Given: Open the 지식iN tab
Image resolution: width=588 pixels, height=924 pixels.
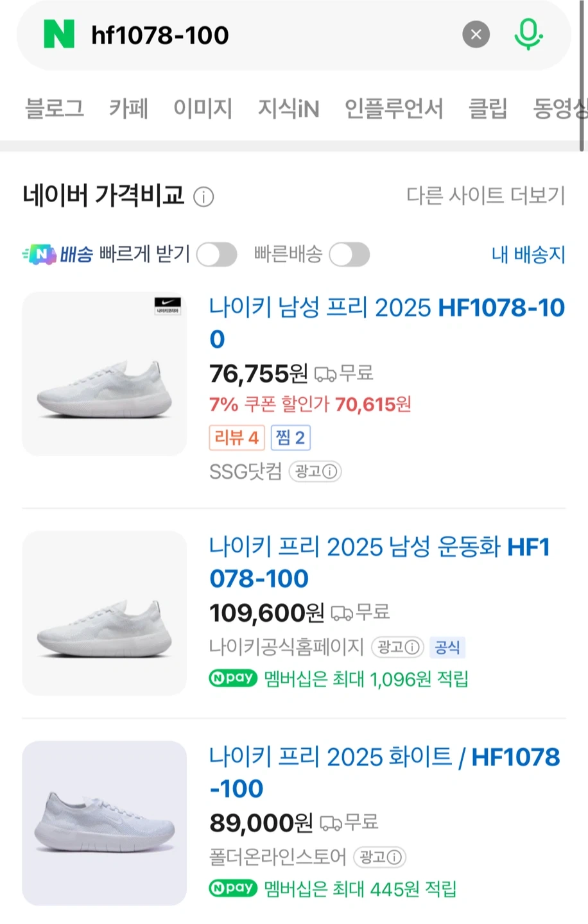Looking at the screenshot, I should pos(288,108).
